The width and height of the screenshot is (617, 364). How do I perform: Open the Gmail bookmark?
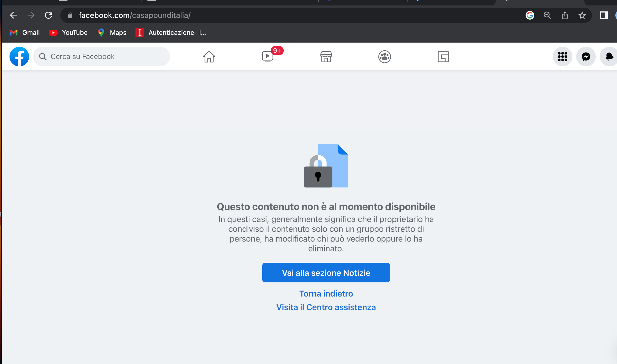[x=25, y=33]
